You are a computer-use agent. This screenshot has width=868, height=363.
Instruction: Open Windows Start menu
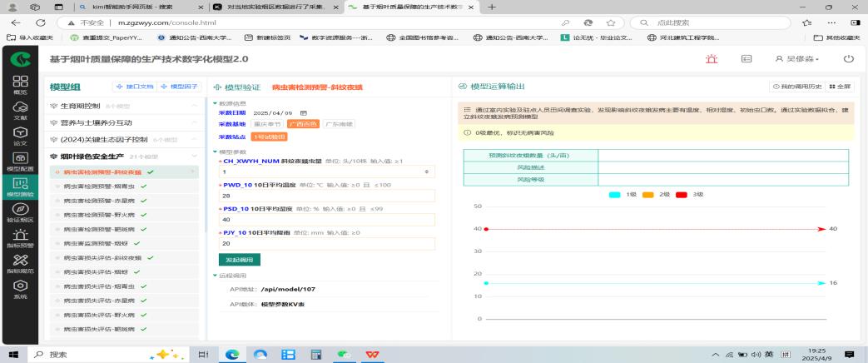(13, 354)
